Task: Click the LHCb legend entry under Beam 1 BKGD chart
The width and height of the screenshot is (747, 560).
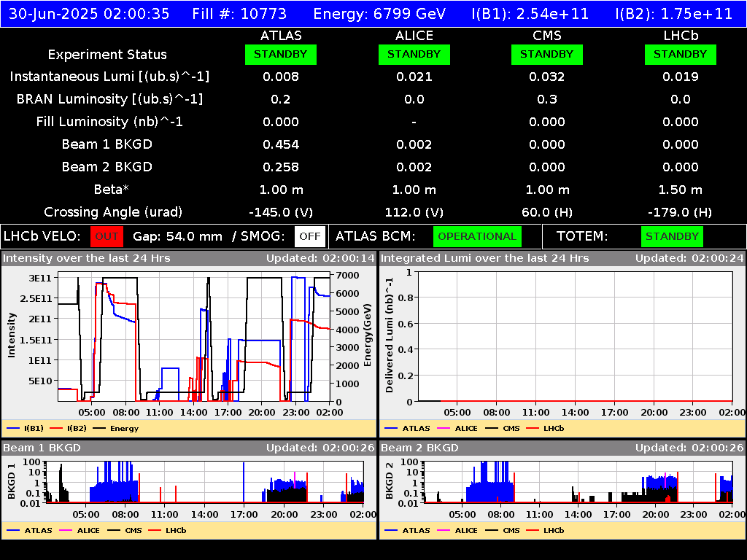Action: 167,530
